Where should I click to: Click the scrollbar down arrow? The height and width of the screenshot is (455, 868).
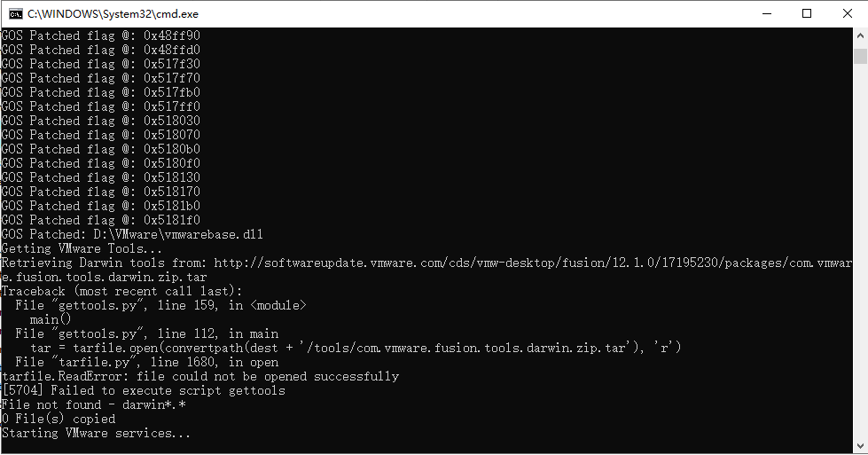(x=860, y=446)
